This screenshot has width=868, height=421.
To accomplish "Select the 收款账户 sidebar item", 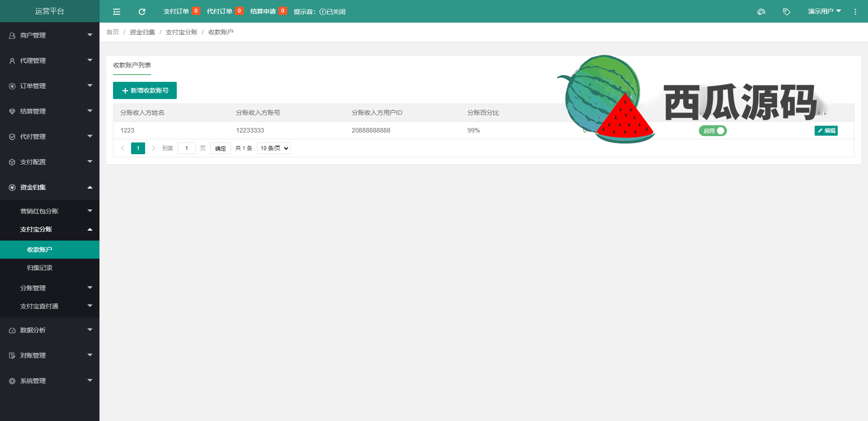I will [x=50, y=250].
